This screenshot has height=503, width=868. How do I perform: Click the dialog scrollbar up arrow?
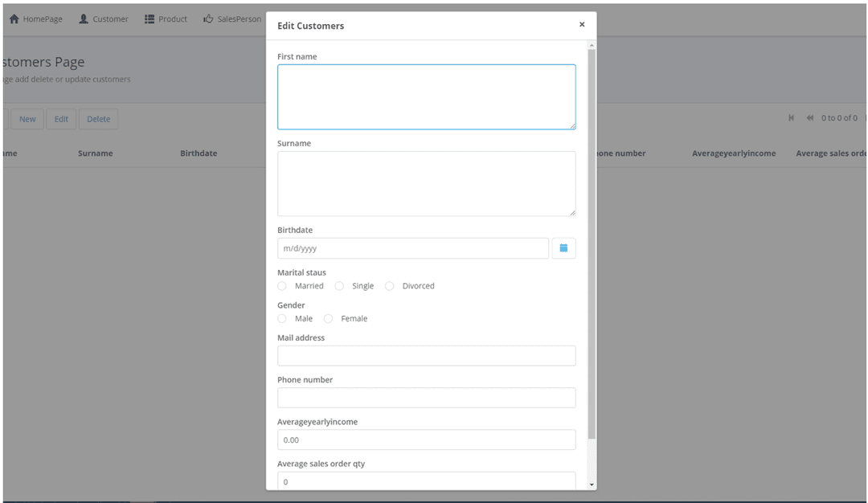pyautogui.click(x=592, y=45)
